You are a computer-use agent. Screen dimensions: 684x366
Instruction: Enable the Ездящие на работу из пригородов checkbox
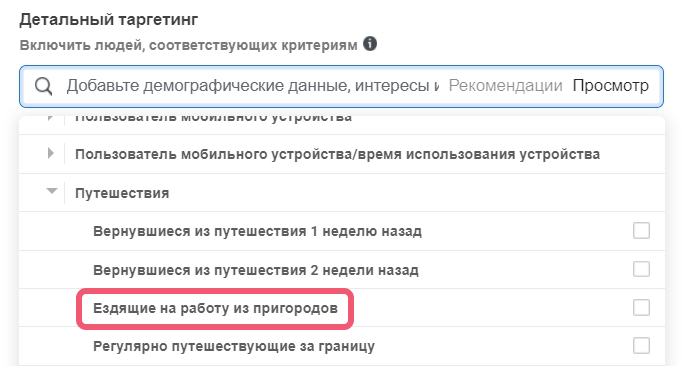(x=641, y=308)
